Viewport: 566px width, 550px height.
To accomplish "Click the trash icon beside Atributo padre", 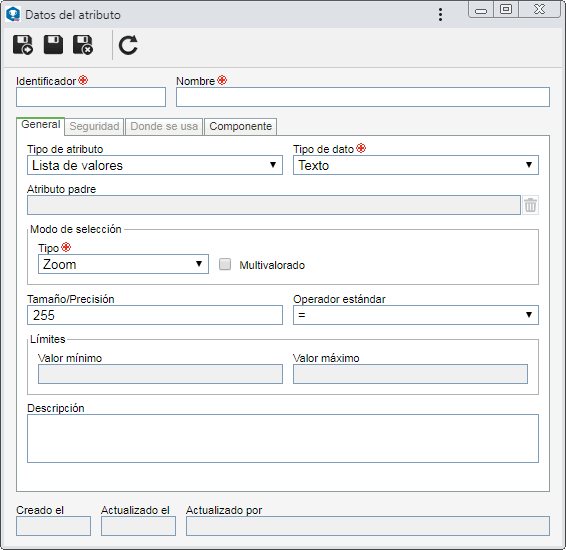I will [530, 205].
